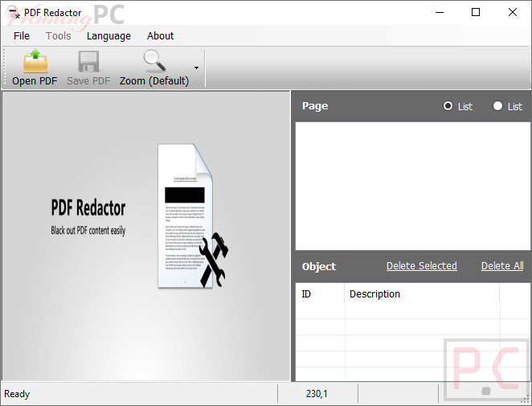Open the About menu

tap(160, 35)
